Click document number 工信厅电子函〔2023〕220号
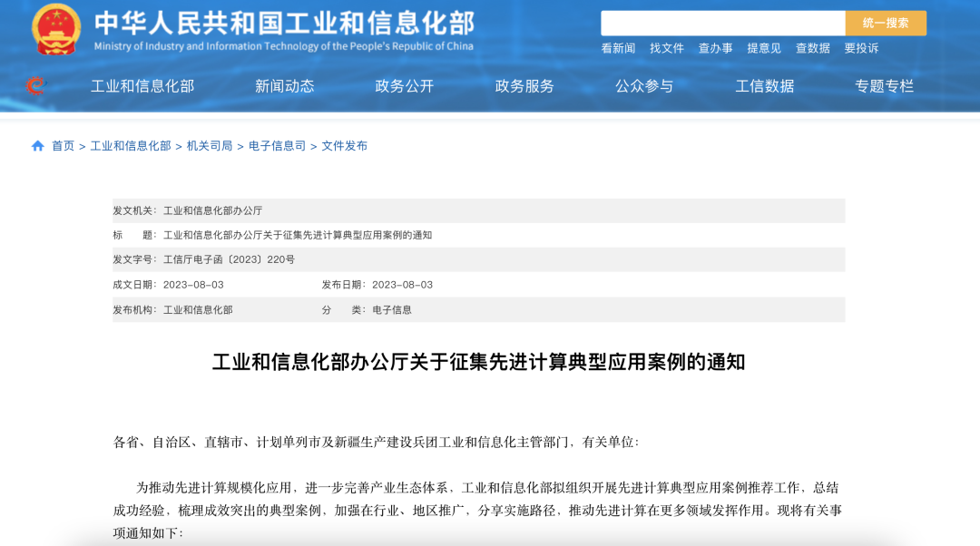Screen dimensions: 980x546 (x=229, y=259)
